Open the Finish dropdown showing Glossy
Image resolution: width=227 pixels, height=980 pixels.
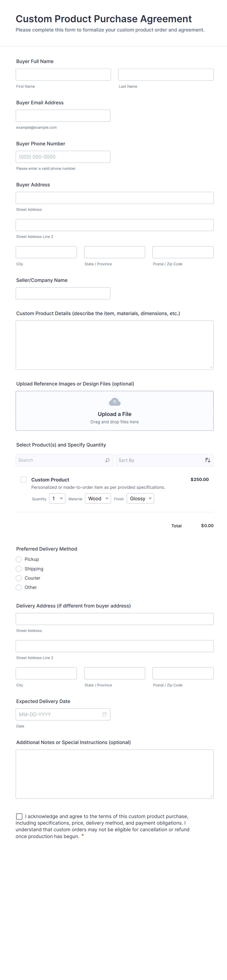tap(140, 498)
